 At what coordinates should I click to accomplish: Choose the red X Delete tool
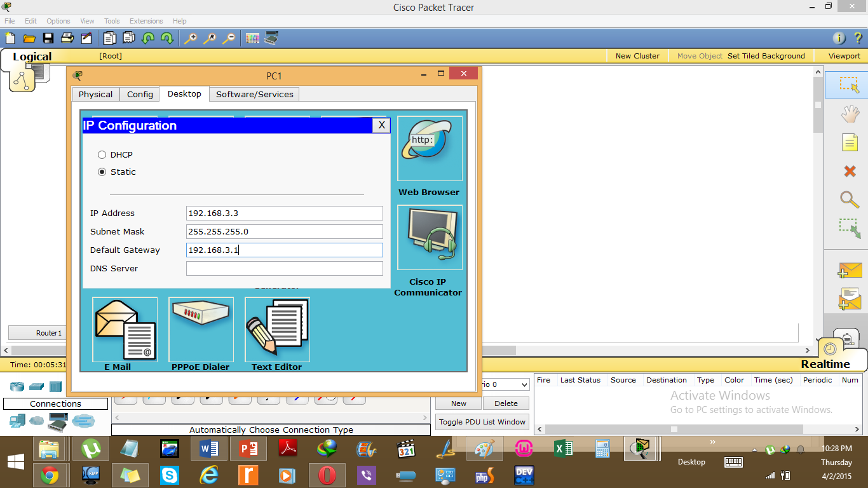pyautogui.click(x=850, y=171)
